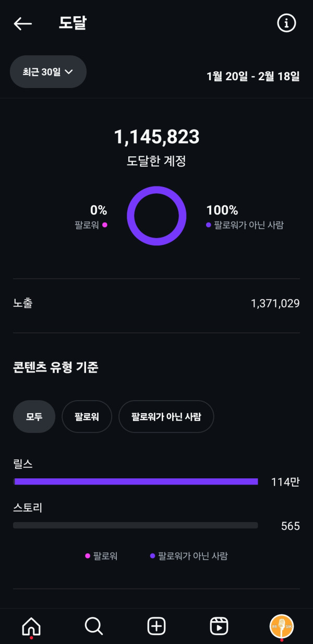Go to Home feed icon
Image resolution: width=313 pixels, height=644 pixels.
click(x=31, y=626)
